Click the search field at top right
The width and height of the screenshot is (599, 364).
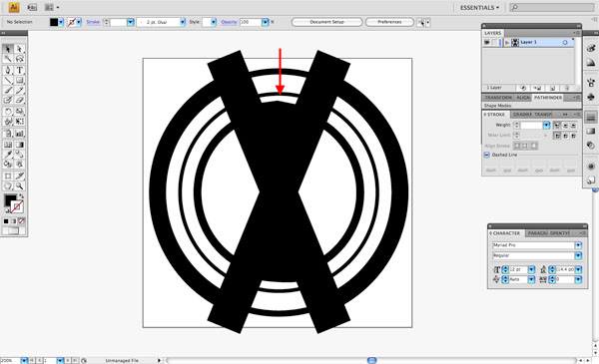point(552,7)
